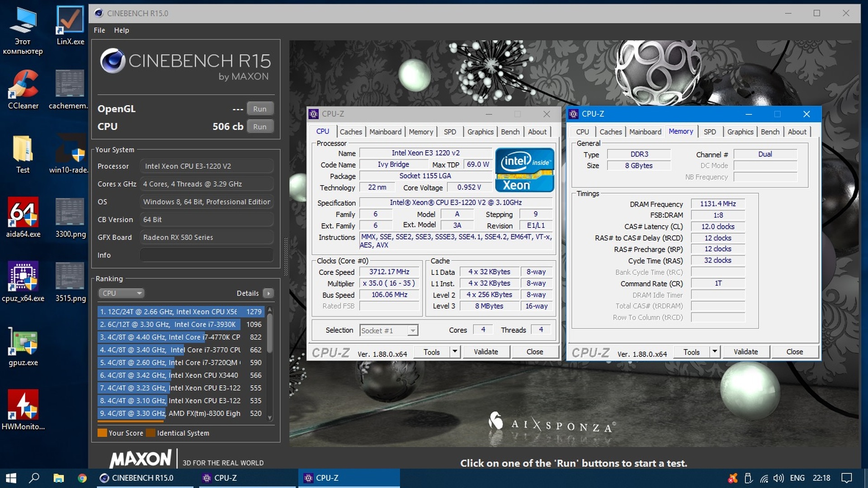This screenshot has width=868, height=488.
Task: Open the Этот компьютер desktop icon
Action: click(x=23, y=31)
